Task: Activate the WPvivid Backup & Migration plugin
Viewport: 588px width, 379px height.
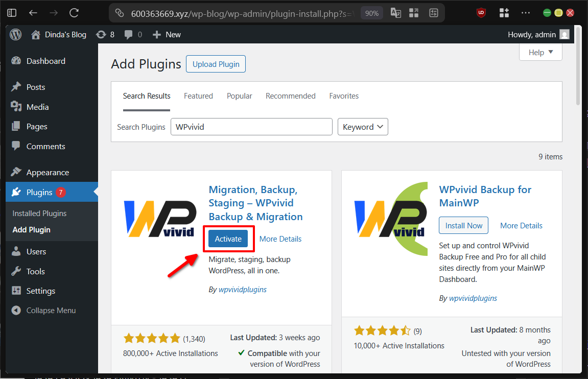Action: (228, 239)
